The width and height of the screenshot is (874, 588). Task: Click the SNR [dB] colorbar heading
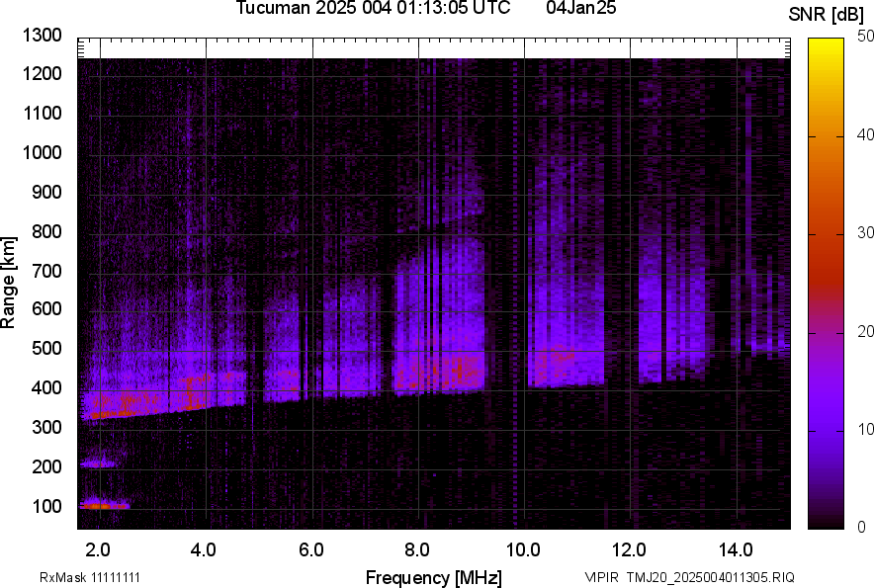coord(829,15)
